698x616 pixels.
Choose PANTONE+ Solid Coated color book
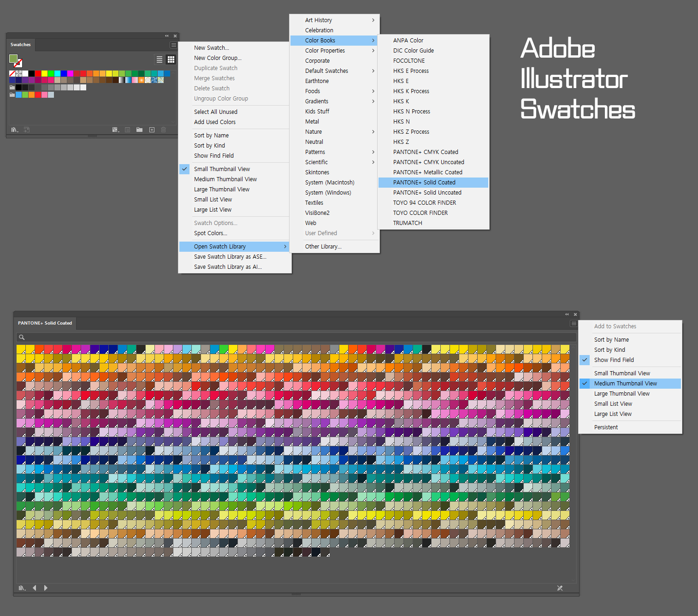[x=433, y=183]
